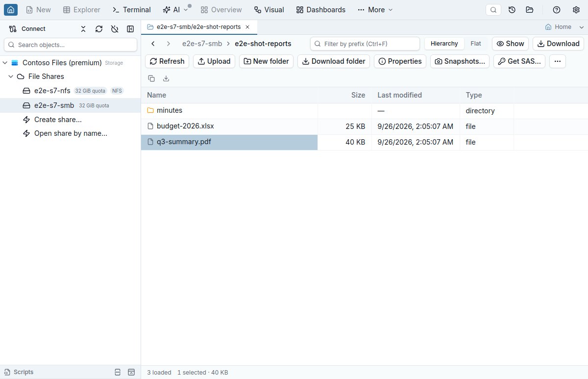Open the toolbar overflow ellipsis
The width and height of the screenshot is (588, 379).
[x=558, y=61]
